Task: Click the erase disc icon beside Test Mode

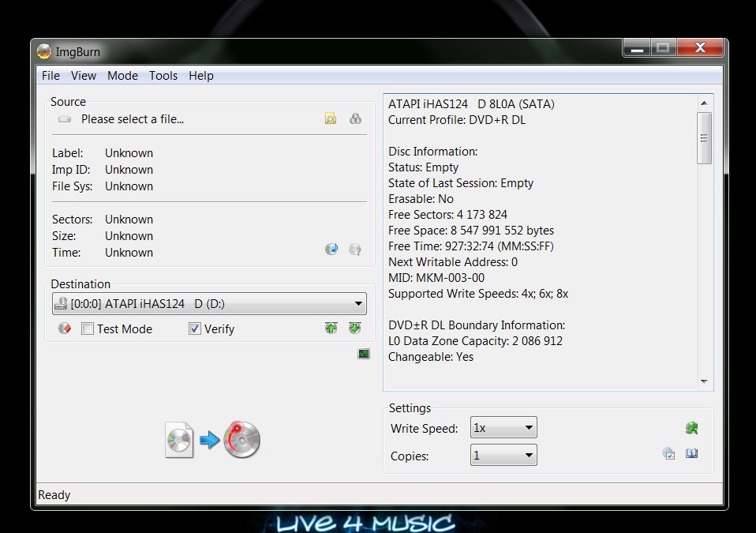Action: click(65, 328)
